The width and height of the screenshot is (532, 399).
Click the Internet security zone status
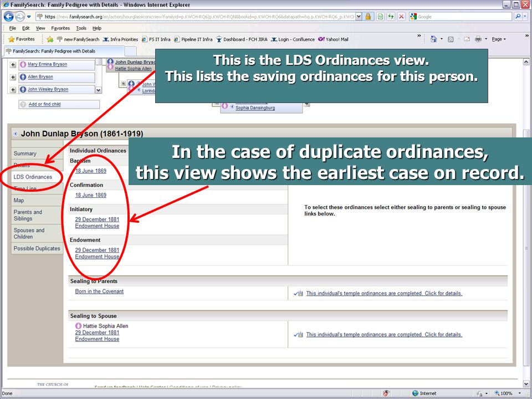(x=424, y=393)
